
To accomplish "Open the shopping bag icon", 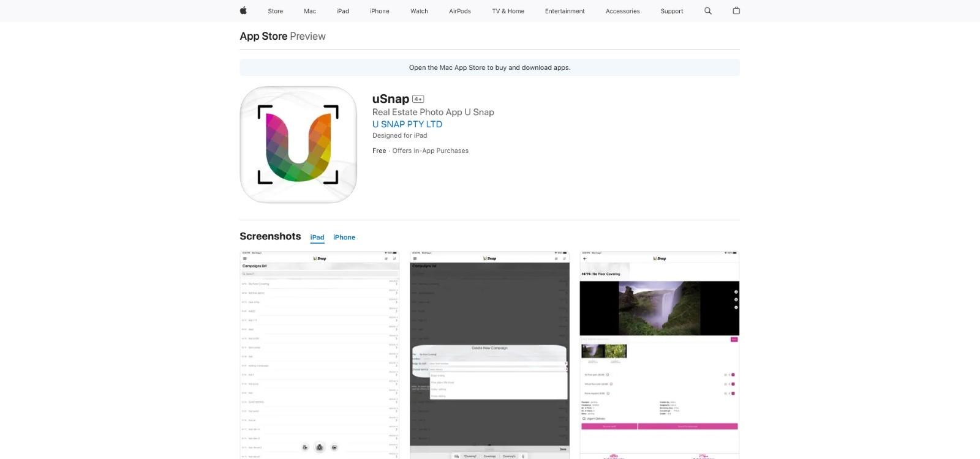I will pyautogui.click(x=736, y=11).
